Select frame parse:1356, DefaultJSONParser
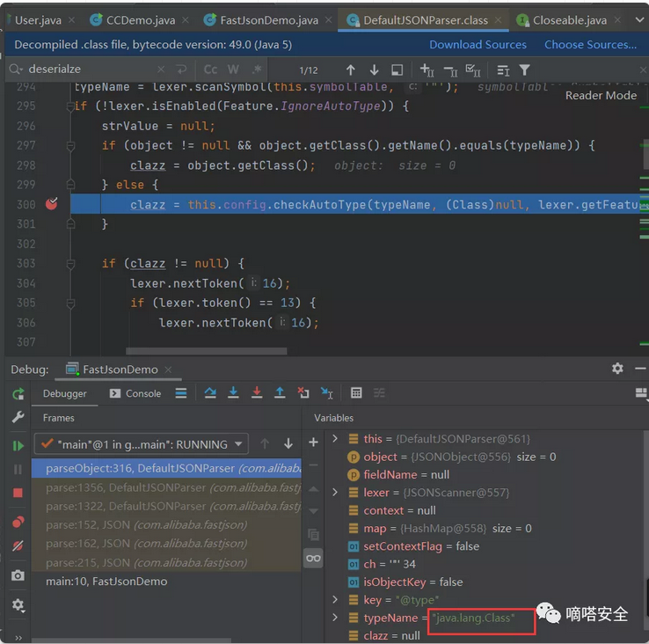This screenshot has width=649, height=644. [x=167, y=487]
